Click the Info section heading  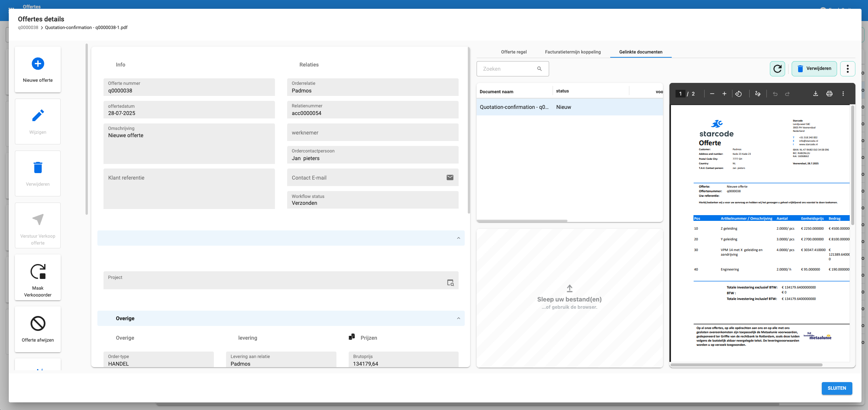click(x=120, y=65)
